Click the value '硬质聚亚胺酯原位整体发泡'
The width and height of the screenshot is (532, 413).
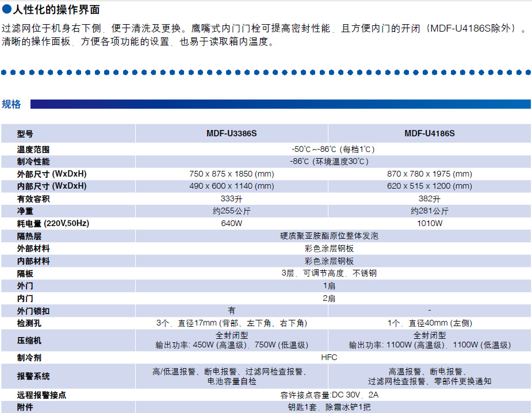coord(329,236)
